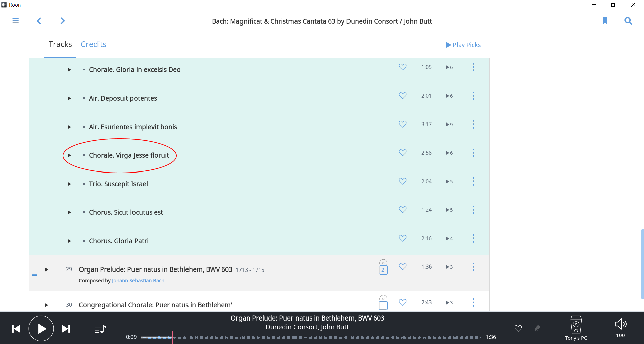Click play count for Esurientes implevit bonis
The image size is (644, 344).
(449, 125)
